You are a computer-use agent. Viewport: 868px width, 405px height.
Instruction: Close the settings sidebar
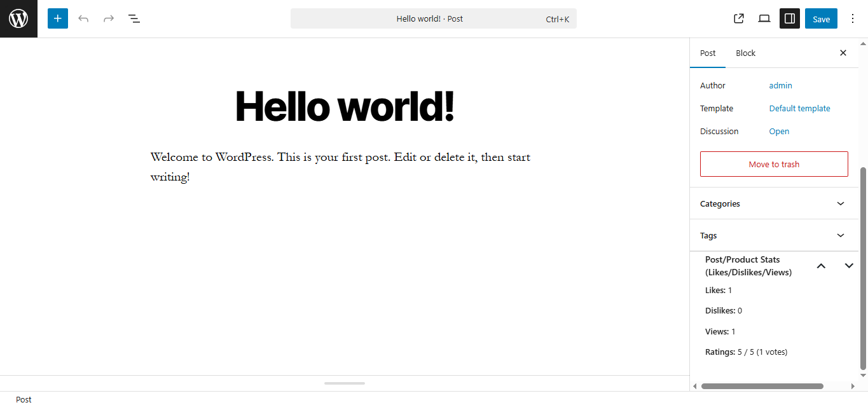tap(843, 53)
